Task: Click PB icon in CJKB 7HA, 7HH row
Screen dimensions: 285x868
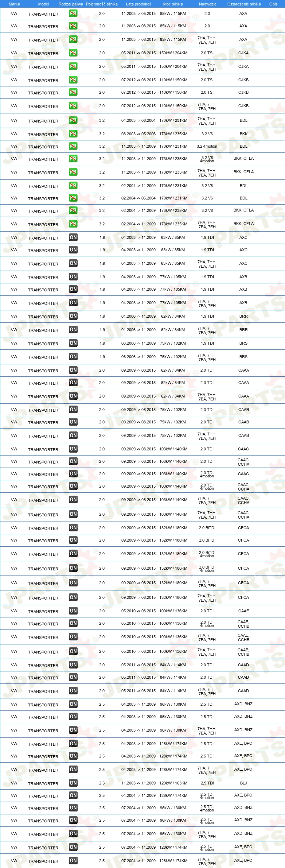Action: (73, 106)
